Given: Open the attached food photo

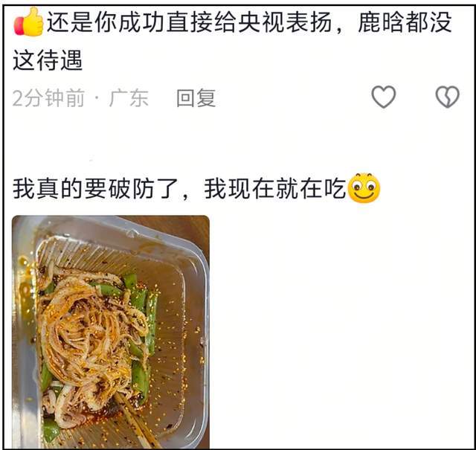Looking at the screenshot, I should coord(111,332).
